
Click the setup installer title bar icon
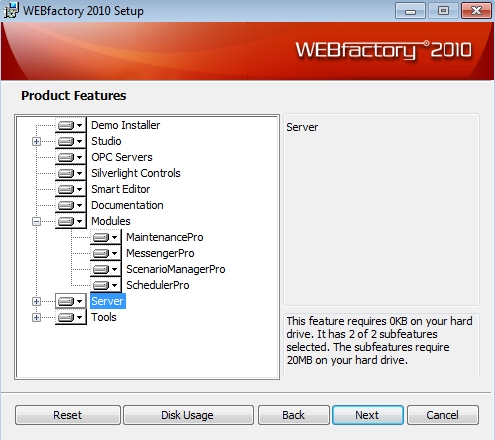(x=11, y=11)
